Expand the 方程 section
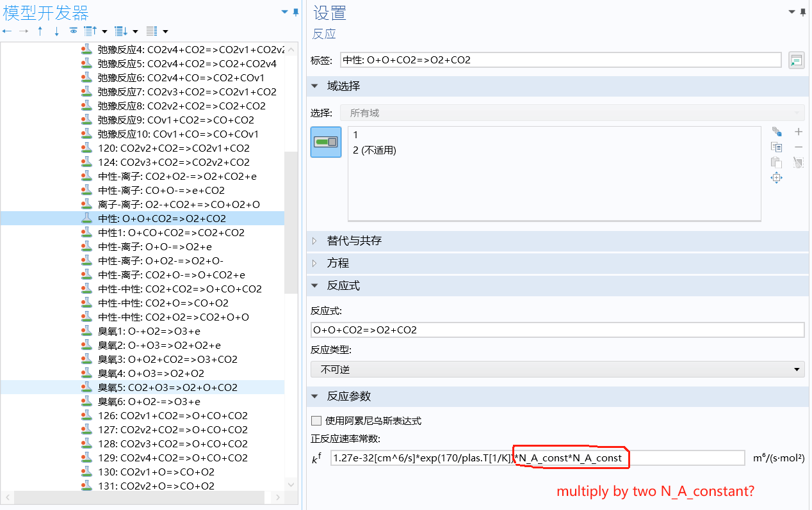Viewport: 812px width, 510px height. click(337, 263)
